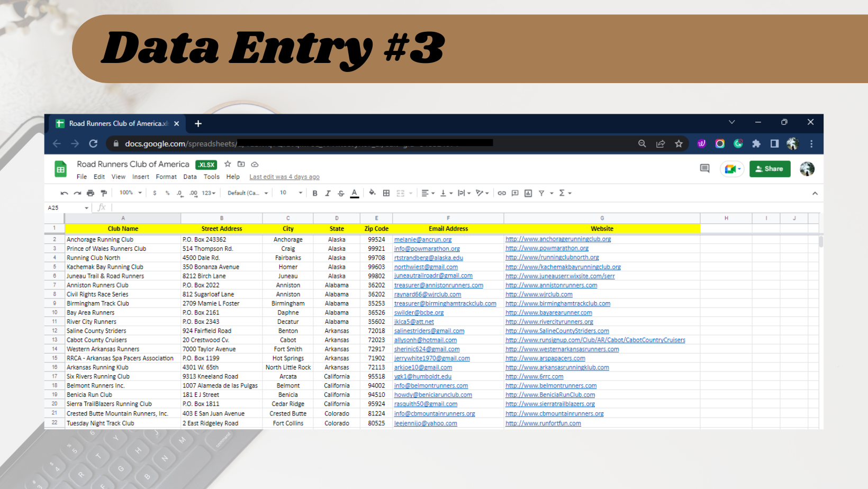Viewport: 868px width, 489px height.
Task: Increase decimal places
Action: [x=193, y=193]
